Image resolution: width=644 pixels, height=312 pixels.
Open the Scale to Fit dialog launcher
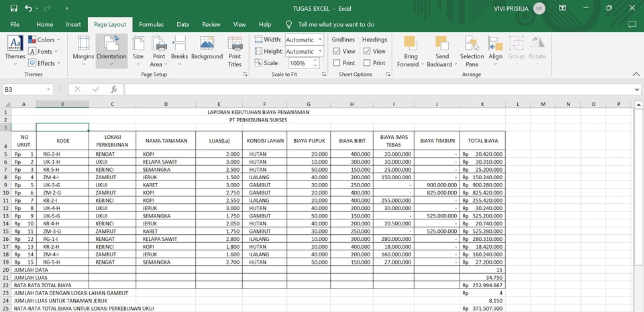(x=323, y=74)
